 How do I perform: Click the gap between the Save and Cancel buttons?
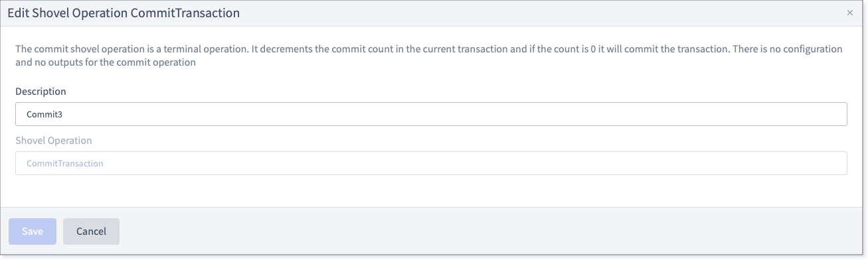tap(60, 231)
